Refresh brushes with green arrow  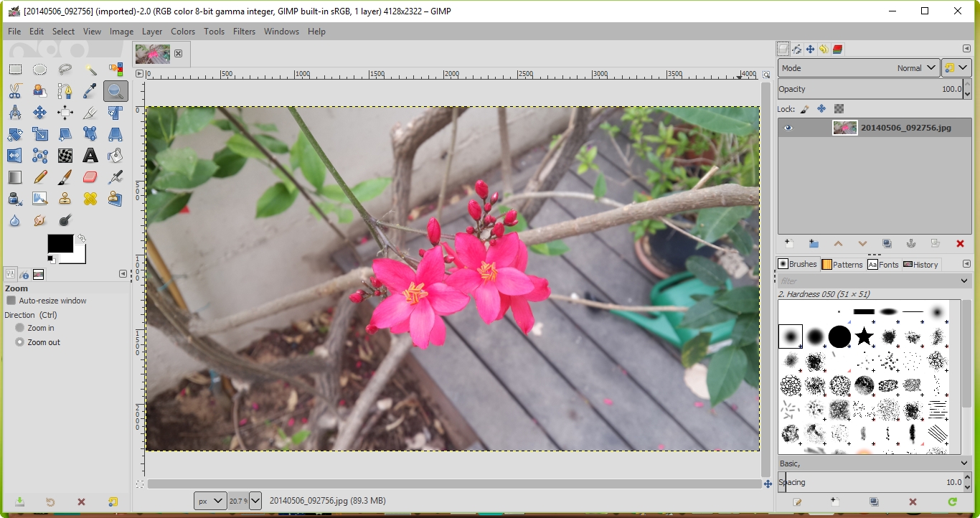coord(952,502)
